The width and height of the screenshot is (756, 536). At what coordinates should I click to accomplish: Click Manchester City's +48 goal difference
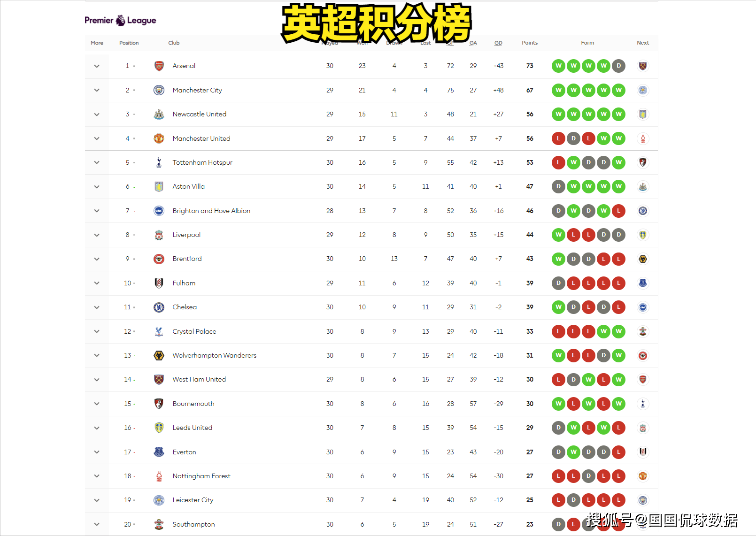click(498, 90)
